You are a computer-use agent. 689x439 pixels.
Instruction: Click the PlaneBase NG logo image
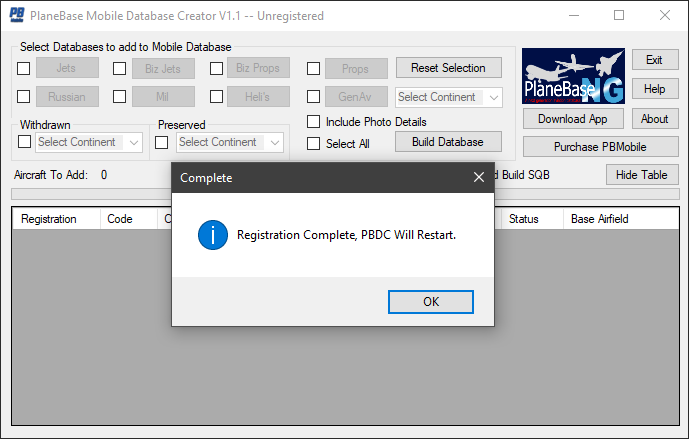[x=573, y=75]
